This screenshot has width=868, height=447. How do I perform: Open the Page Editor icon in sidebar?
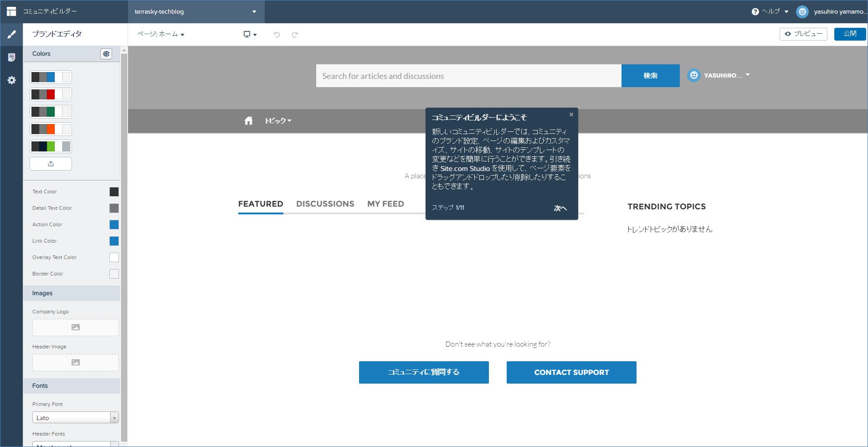(11, 57)
